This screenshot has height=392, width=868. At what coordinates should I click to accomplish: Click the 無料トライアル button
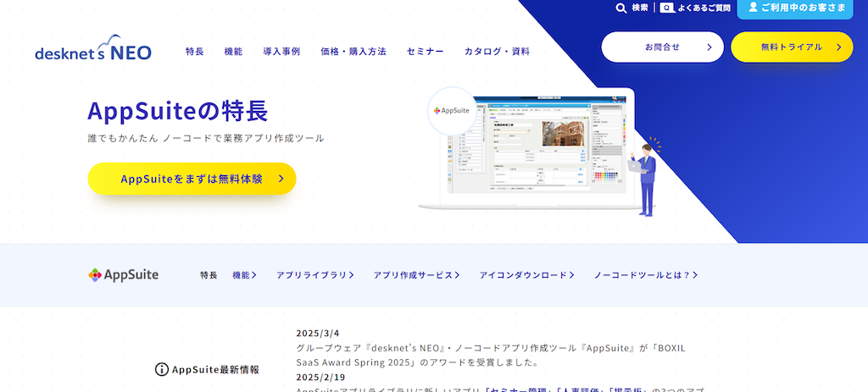point(793,47)
